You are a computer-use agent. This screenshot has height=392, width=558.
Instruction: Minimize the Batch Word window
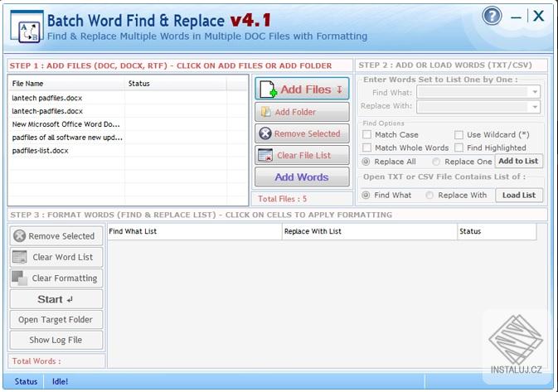(x=516, y=17)
